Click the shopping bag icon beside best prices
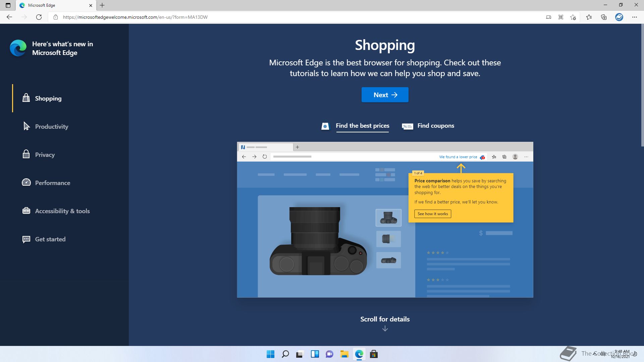 (x=325, y=126)
